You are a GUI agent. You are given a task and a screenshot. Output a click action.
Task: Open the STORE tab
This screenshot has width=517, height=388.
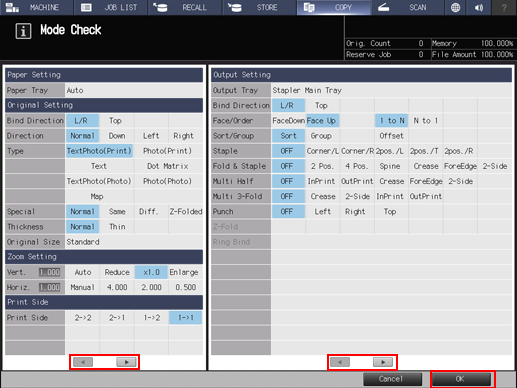coord(259,7)
